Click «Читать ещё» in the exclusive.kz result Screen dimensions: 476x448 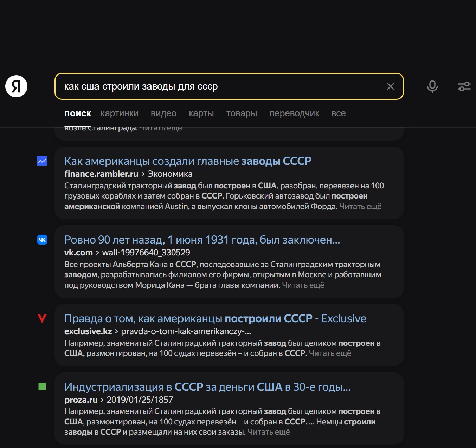tap(330, 353)
